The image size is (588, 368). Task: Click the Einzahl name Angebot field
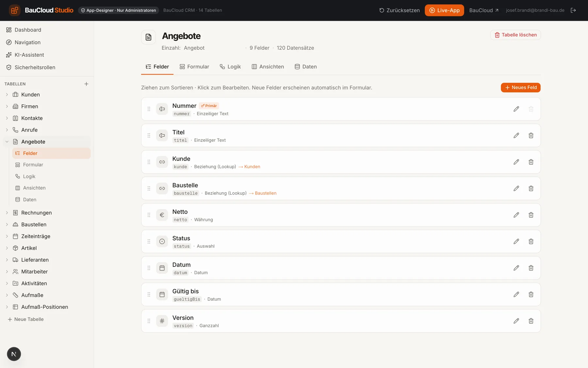212,48
